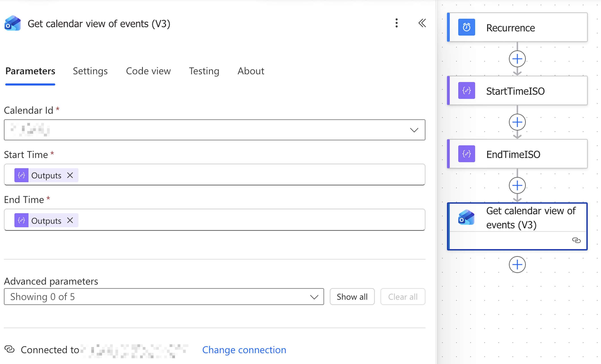Remove the Outputs token from Start Time
The height and width of the screenshot is (364, 601).
coord(70,175)
